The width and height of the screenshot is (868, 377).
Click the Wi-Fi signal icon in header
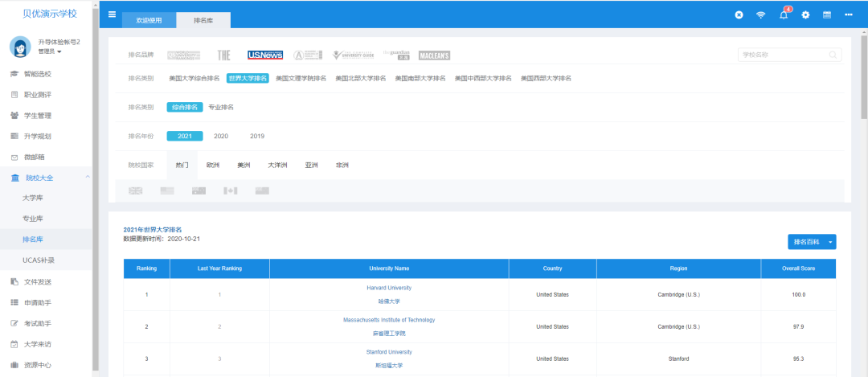760,15
